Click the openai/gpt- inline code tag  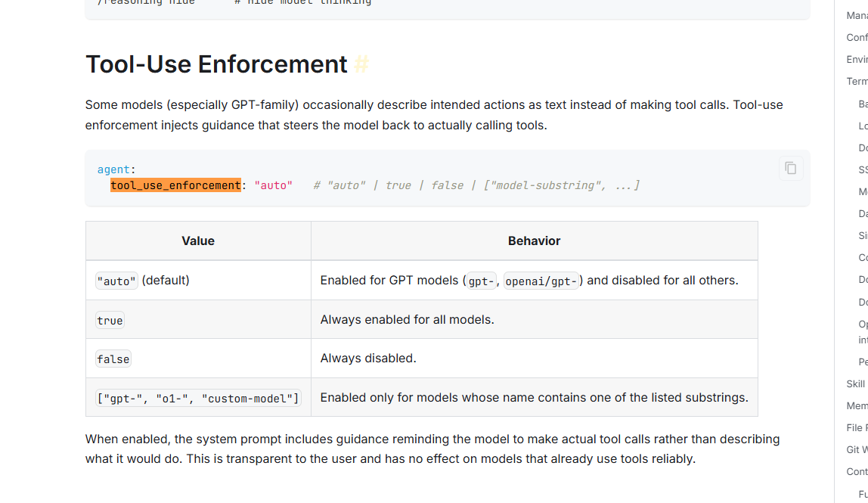click(541, 281)
